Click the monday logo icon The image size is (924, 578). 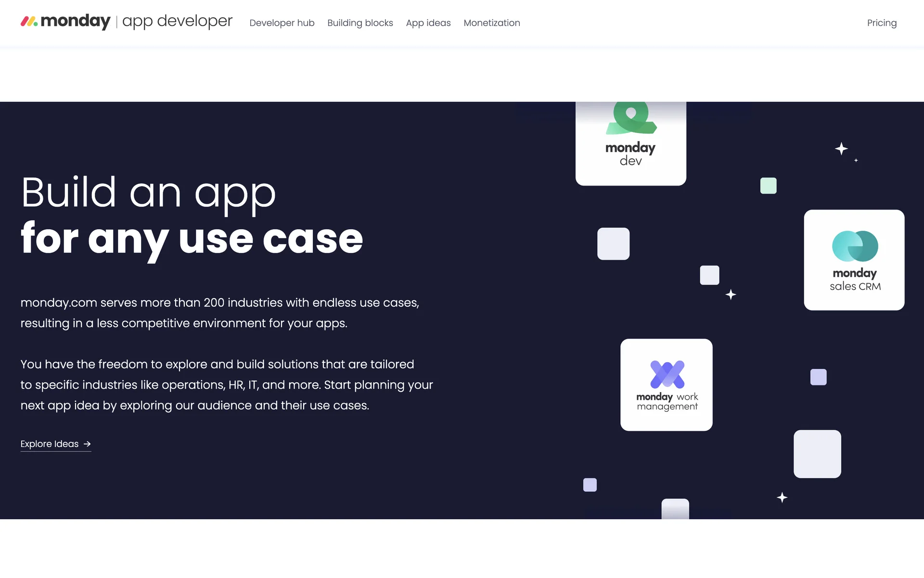(x=29, y=21)
